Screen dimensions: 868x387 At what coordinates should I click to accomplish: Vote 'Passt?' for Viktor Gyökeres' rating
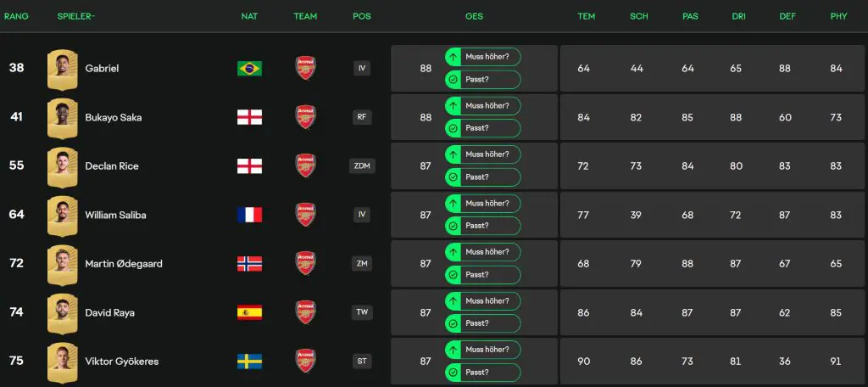[482, 373]
